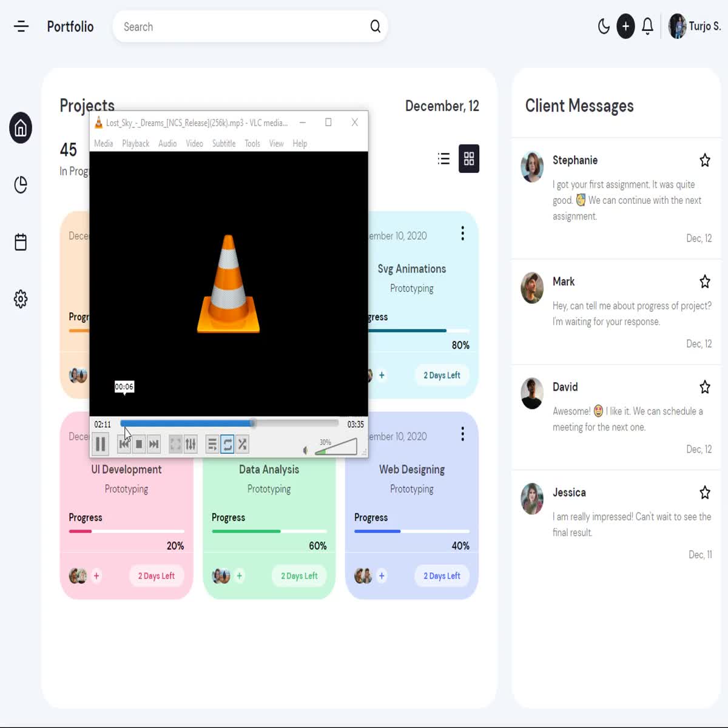
Task: Open the Svg Animations card options menu
Action: [x=463, y=233]
